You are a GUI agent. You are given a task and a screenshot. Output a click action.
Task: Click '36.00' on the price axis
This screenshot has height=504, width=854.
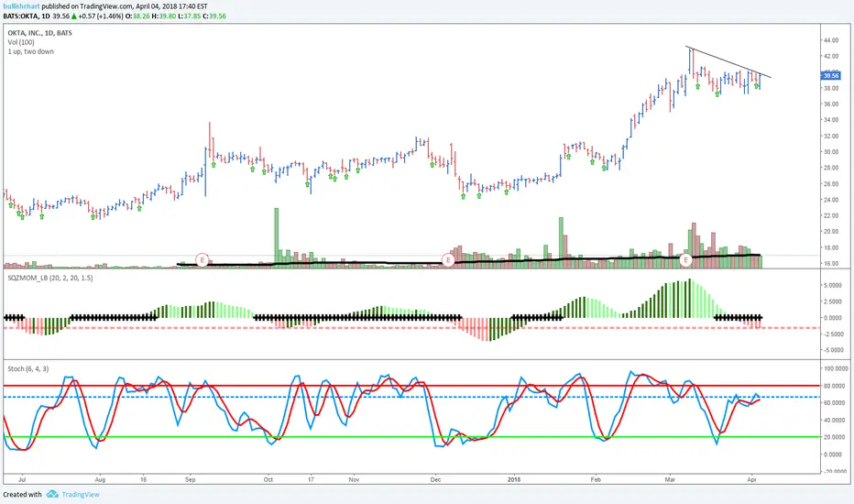point(830,104)
